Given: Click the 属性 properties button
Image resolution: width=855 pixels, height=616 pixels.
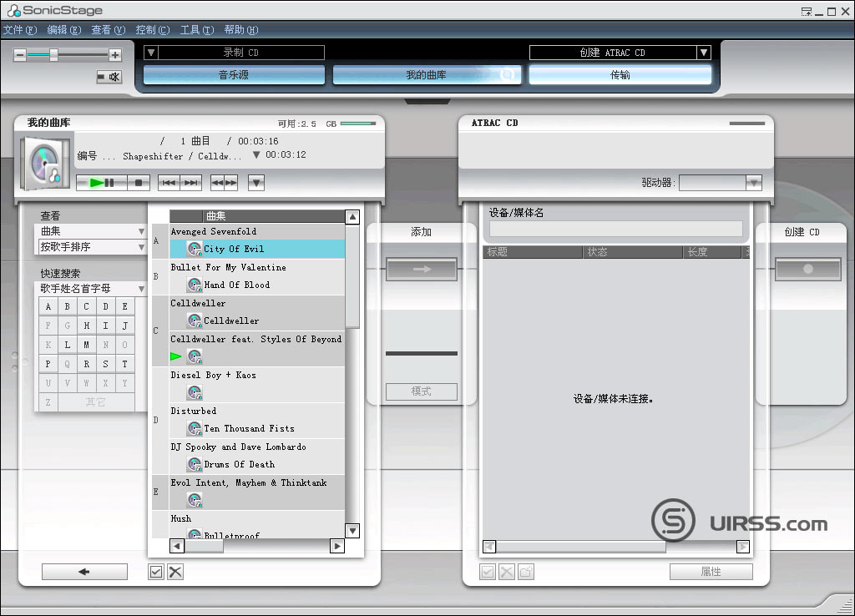Looking at the screenshot, I should [711, 572].
